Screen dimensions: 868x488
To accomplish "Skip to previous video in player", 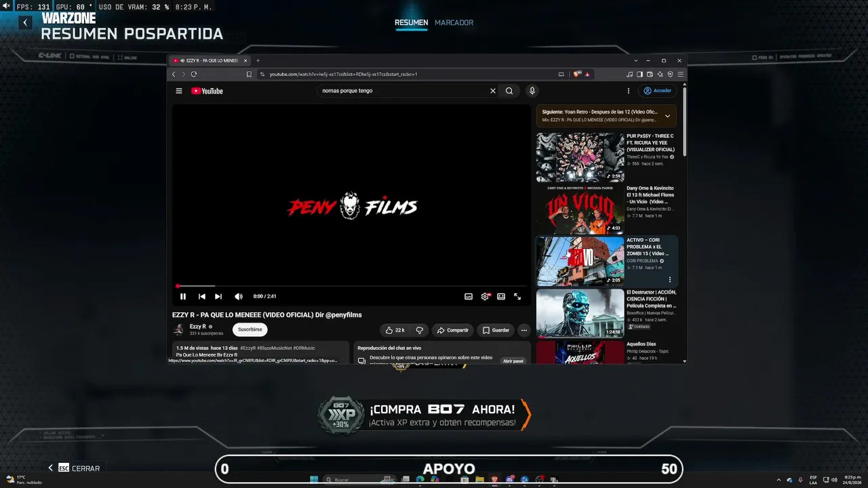I will click(x=201, y=296).
